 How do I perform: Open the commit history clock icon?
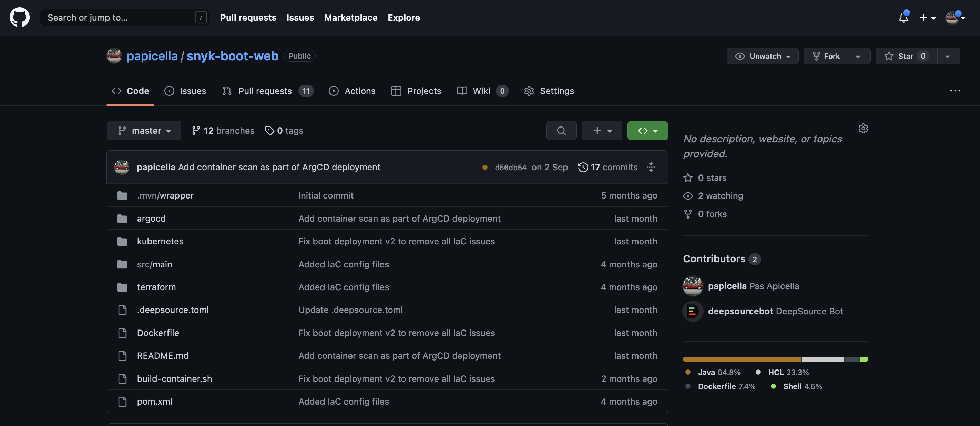pos(582,168)
